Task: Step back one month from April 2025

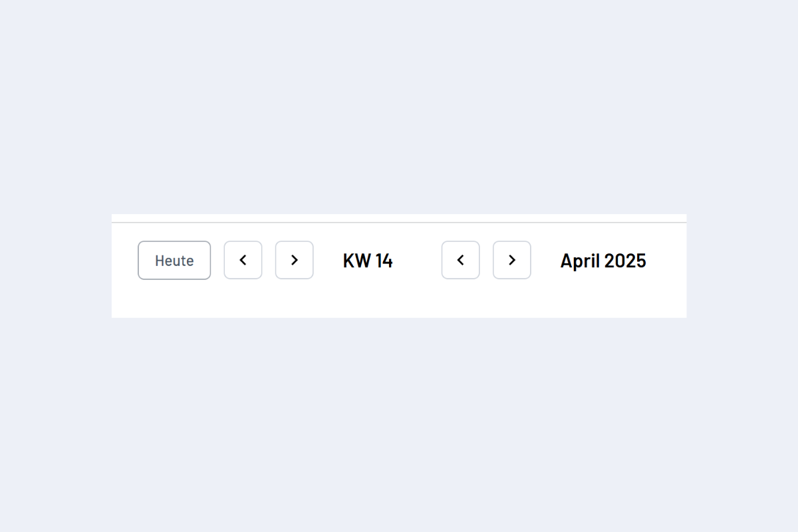Action: pyautogui.click(x=460, y=260)
